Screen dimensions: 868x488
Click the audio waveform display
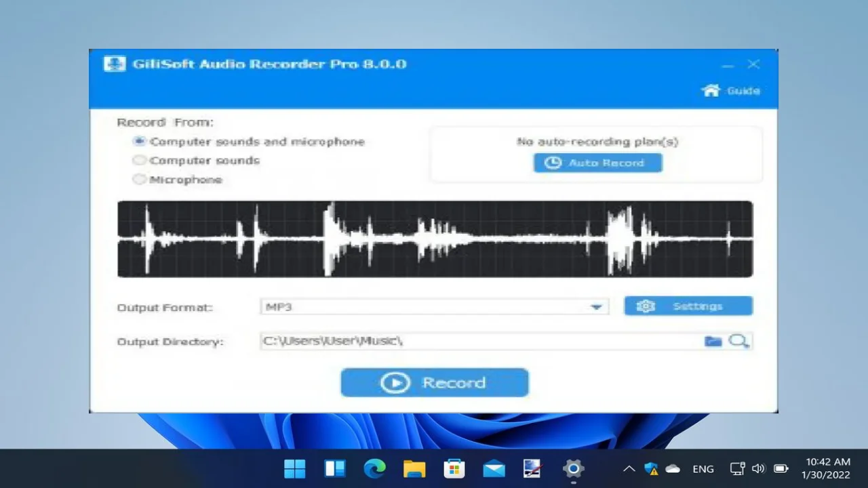click(x=435, y=239)
